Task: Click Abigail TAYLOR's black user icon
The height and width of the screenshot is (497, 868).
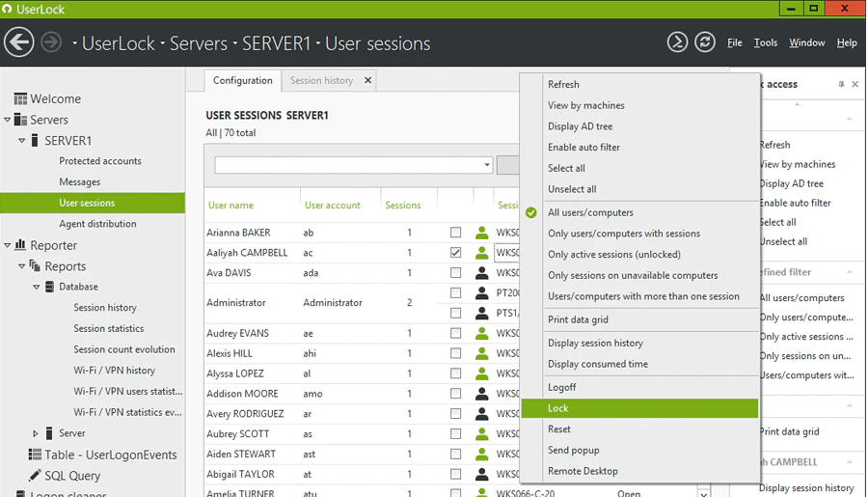Action: (x=481, y=474)
